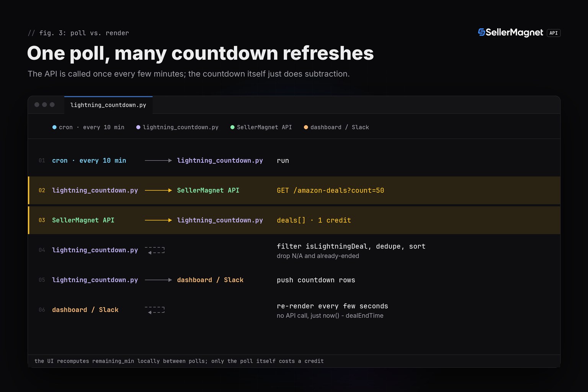The height and width of the screenshot is (392, 588).
Task: Click legend label 'dashboard / Slack'
Action: click(x=340, y=127)
